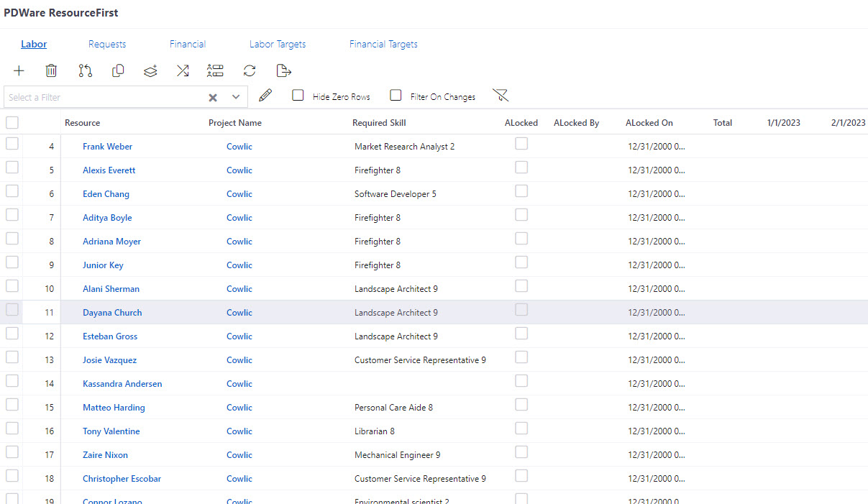This screenshot has width=868, height=504.
Task: Enable Filter On Changes
Action: tap(396, 94)
